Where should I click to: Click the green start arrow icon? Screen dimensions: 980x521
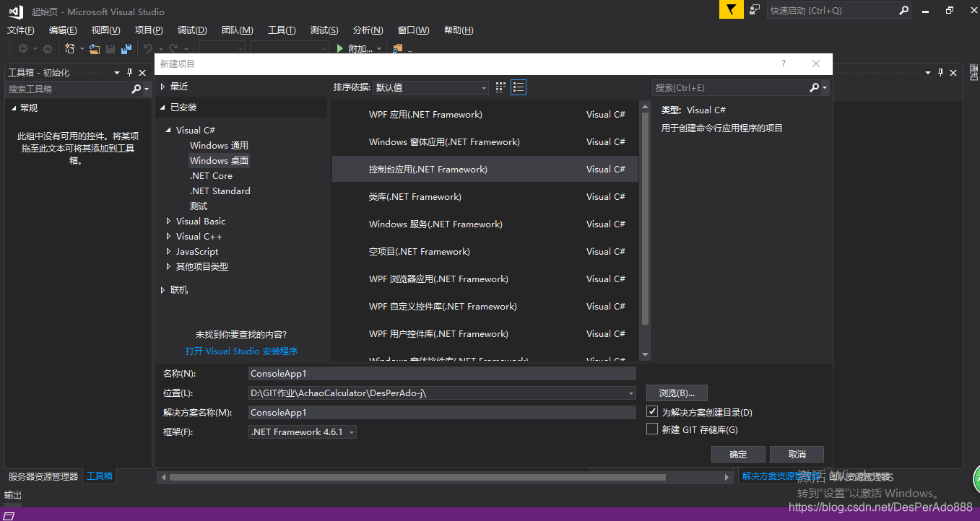(340, 49)
